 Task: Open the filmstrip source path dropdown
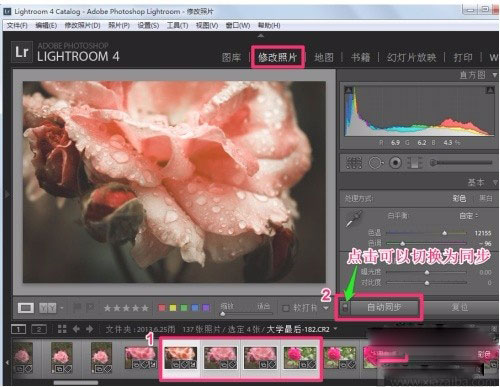335,329
